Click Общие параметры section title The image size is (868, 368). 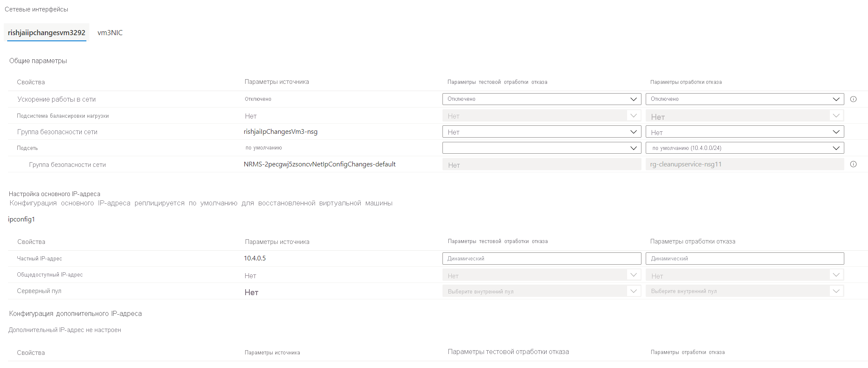pos(38,61)
